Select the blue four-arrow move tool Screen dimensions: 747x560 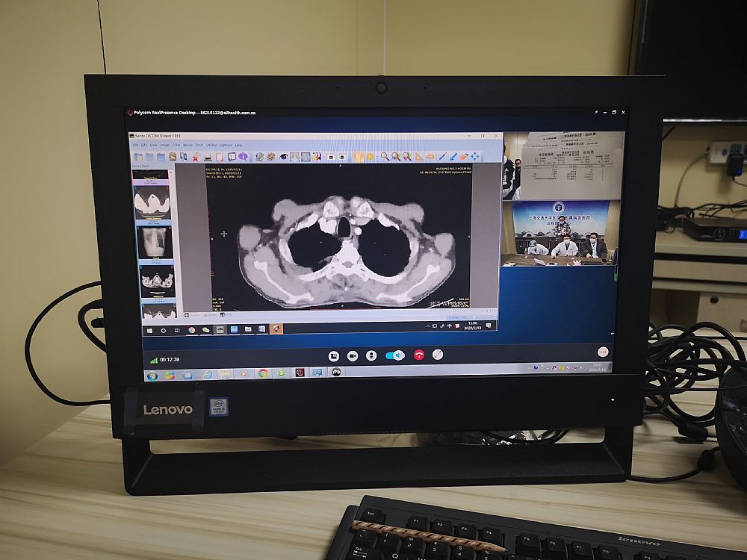475,156
